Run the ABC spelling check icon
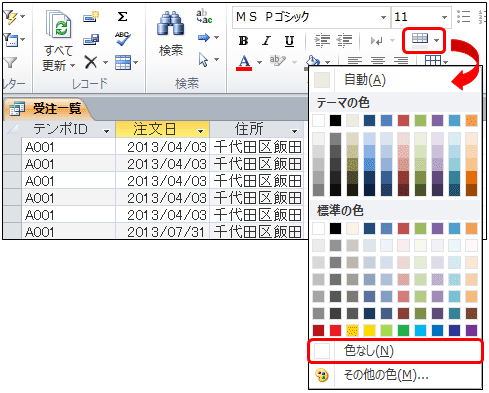This screenshot has height=393, width=489. [x=122, y=39]
